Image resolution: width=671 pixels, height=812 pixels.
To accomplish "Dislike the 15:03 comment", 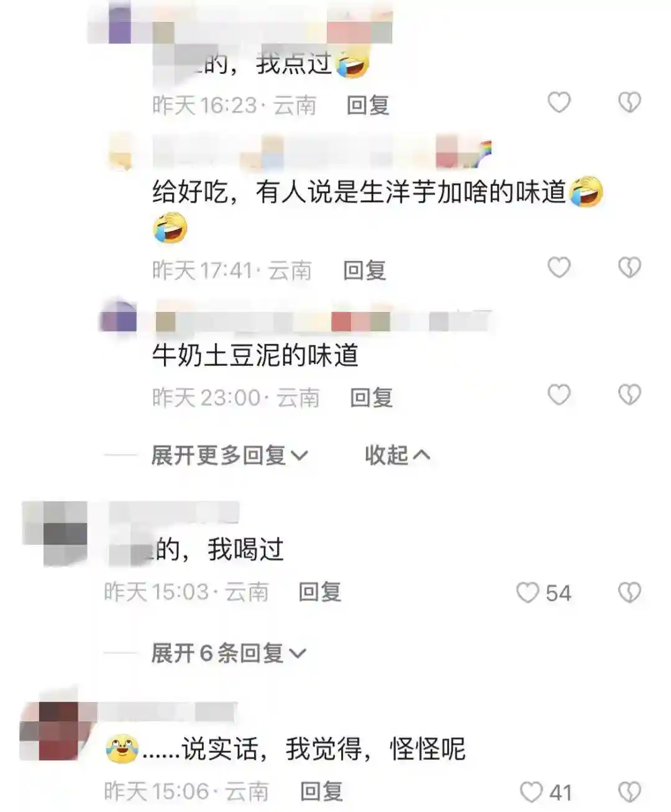I will [x=629, y=593].
